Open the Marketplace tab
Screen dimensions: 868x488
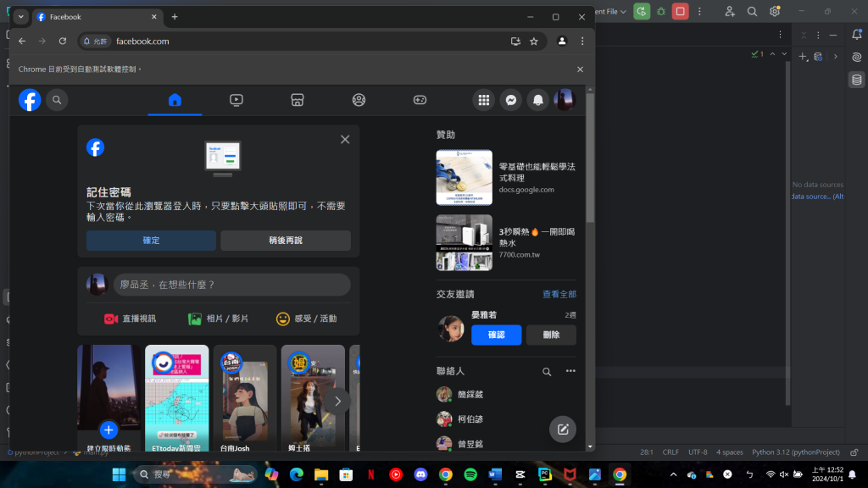point(298,100)
